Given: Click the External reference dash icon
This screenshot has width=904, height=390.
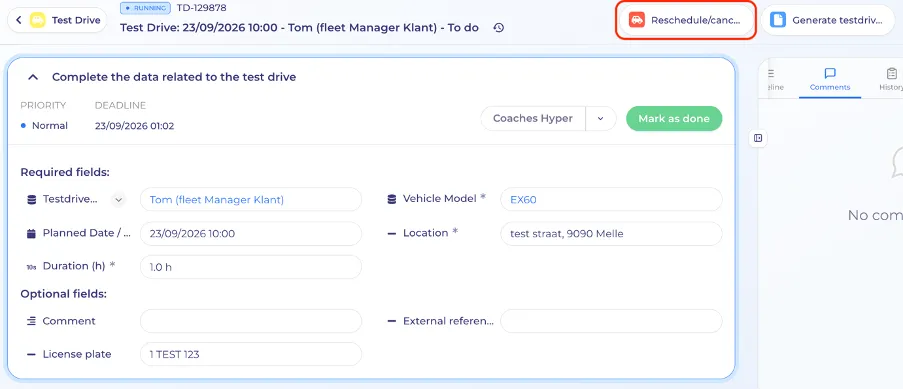Looking at the screenshot, I should pos(391,321).
